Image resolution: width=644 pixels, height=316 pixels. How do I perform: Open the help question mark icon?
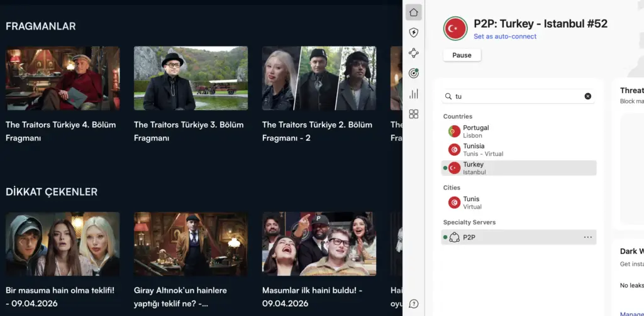pyautogui.click(x=413, y=303)
